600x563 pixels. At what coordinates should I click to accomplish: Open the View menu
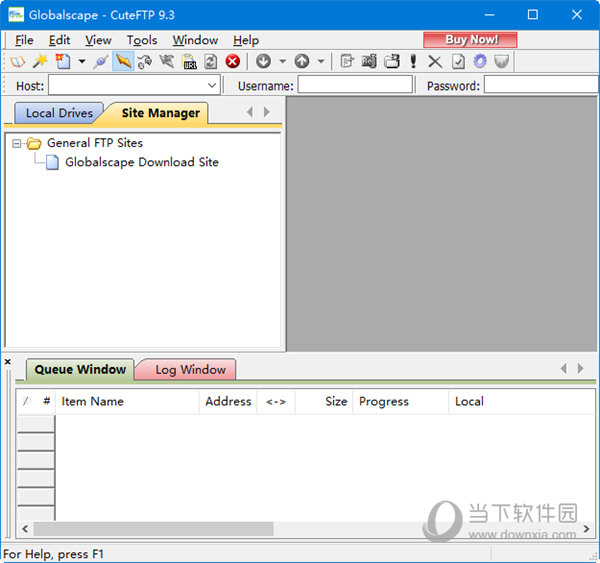pos(98,40)
